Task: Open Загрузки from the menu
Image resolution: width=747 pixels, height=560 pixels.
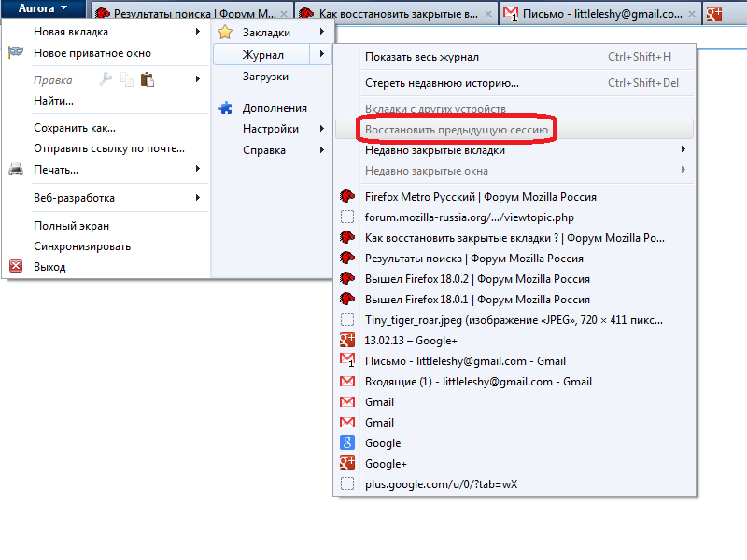Action: point(265,77)
